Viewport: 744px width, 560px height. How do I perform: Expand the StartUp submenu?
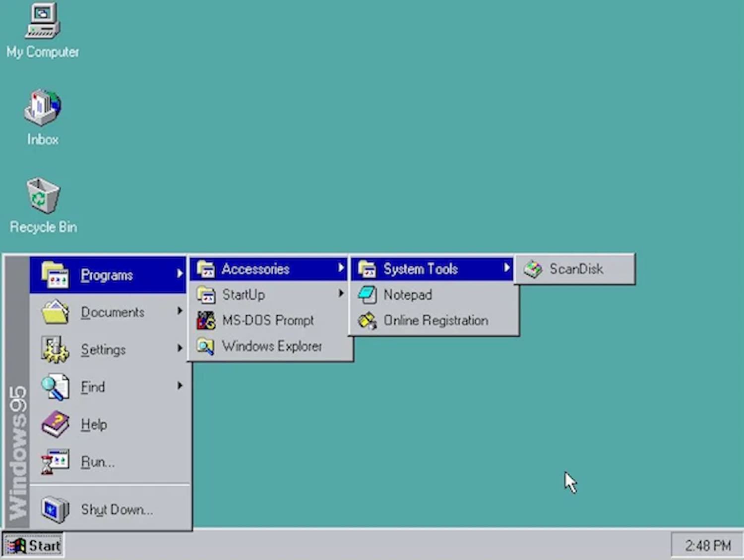244,294
